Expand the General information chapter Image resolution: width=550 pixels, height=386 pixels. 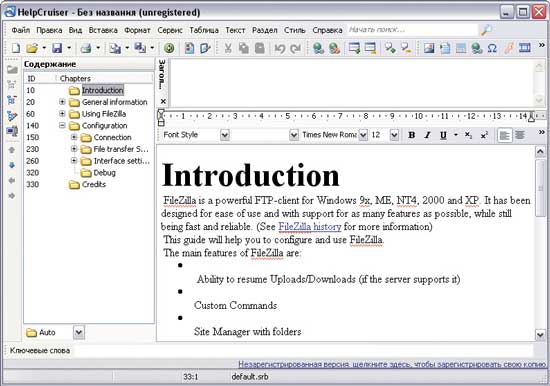(x=62, y=102)
